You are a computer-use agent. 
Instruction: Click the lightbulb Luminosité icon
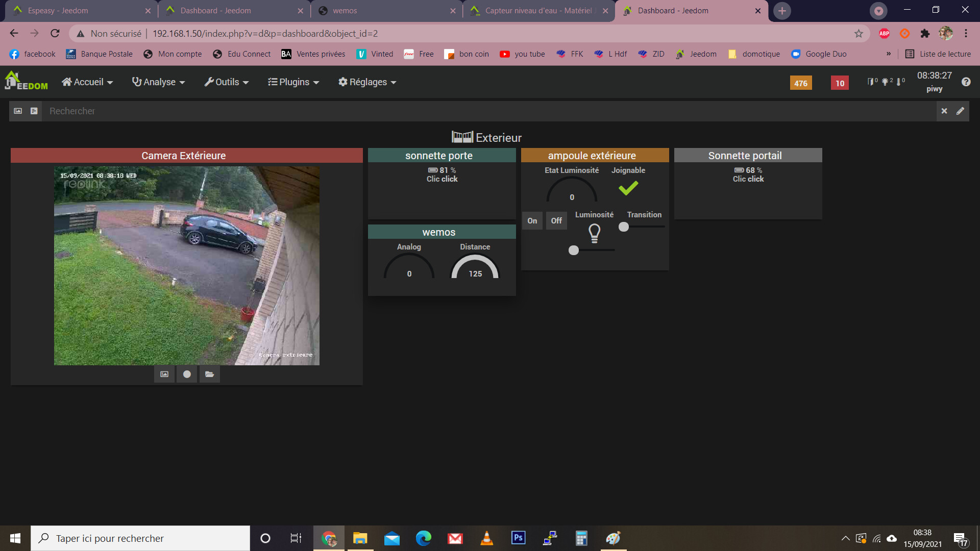point(594,233)
